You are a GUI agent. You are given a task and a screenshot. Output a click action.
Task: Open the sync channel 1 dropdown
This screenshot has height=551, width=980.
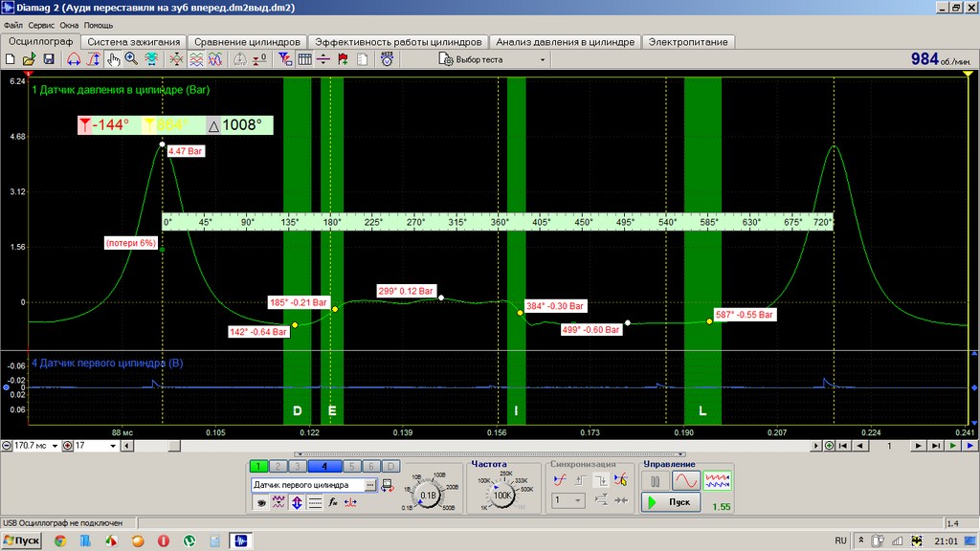click(568, 500)
